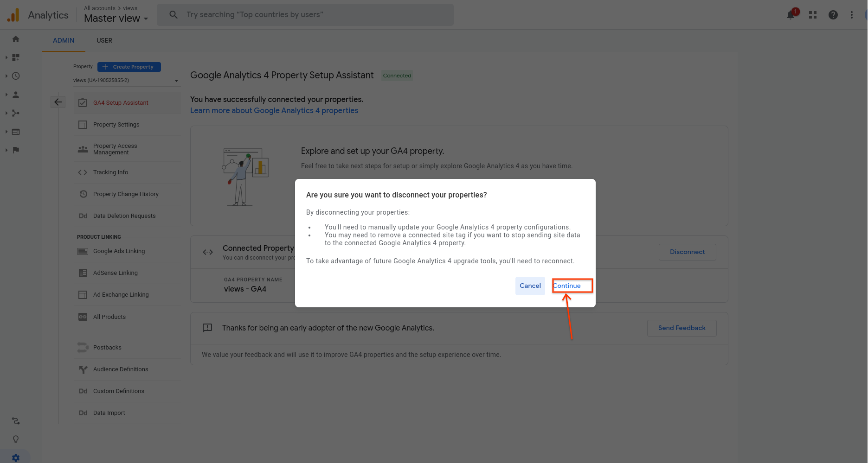Click the Disconnect button

[x=687, y=252]
